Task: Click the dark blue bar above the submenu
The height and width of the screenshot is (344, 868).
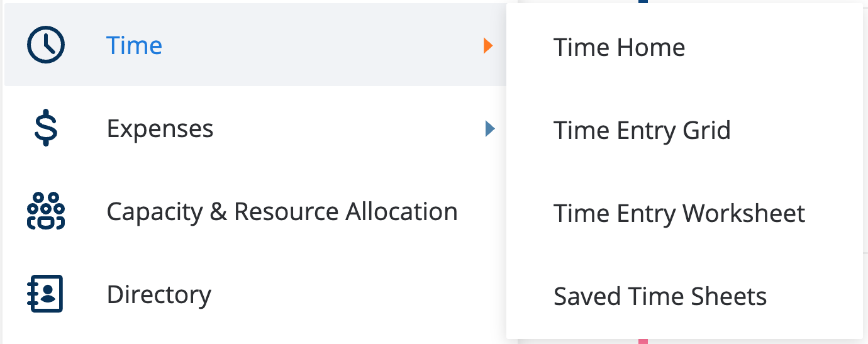Action: tap(643, 2)
